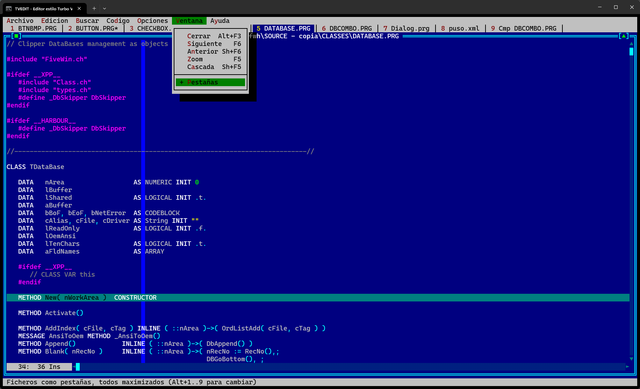
Task: Choose Cerrar in the Ventana menu
Action: (x=210, y=36)
